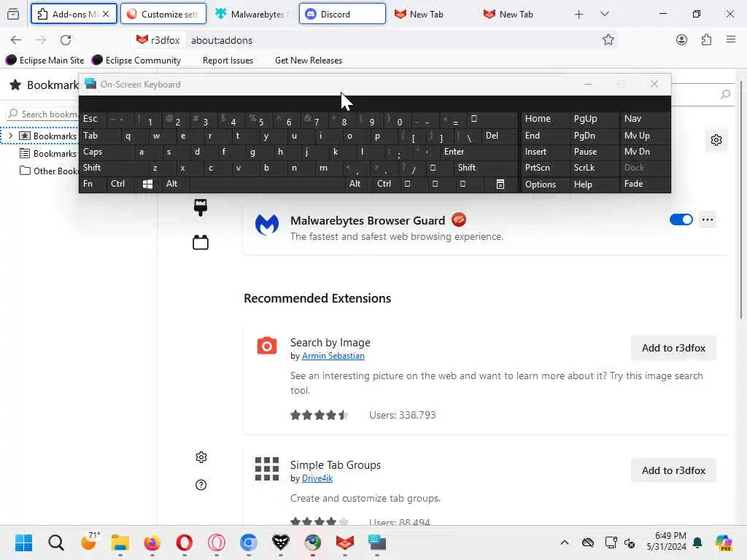
Task: Select Bookmarks Menu tree row
Action: 47,153
